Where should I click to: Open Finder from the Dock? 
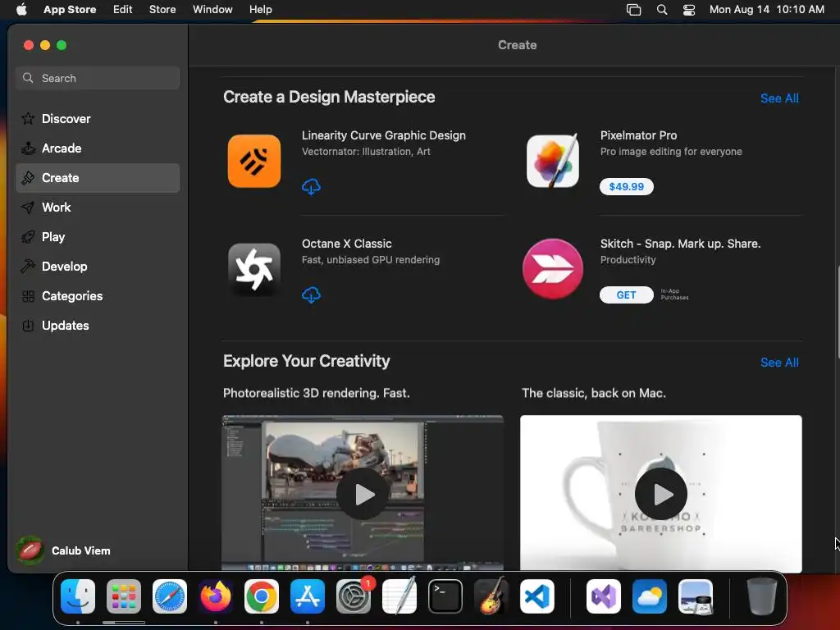tap(78, 596)
